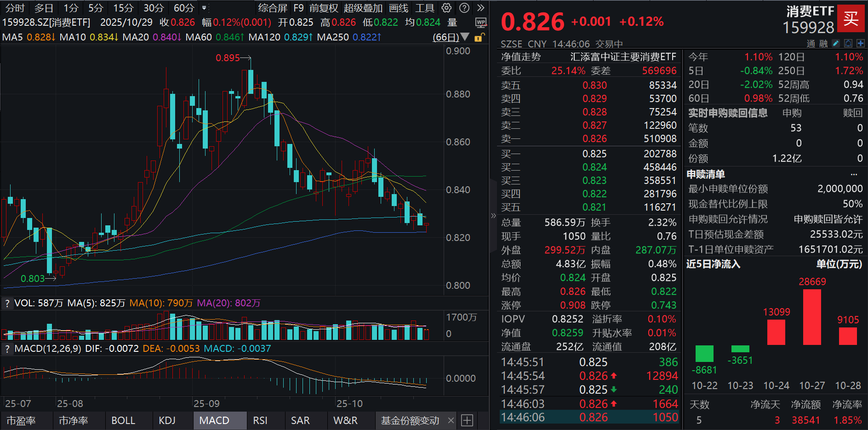The width and height of the screenshot is (868, 430).
Task: Toggle the orange chart lock icon
Action: [479, 37]
